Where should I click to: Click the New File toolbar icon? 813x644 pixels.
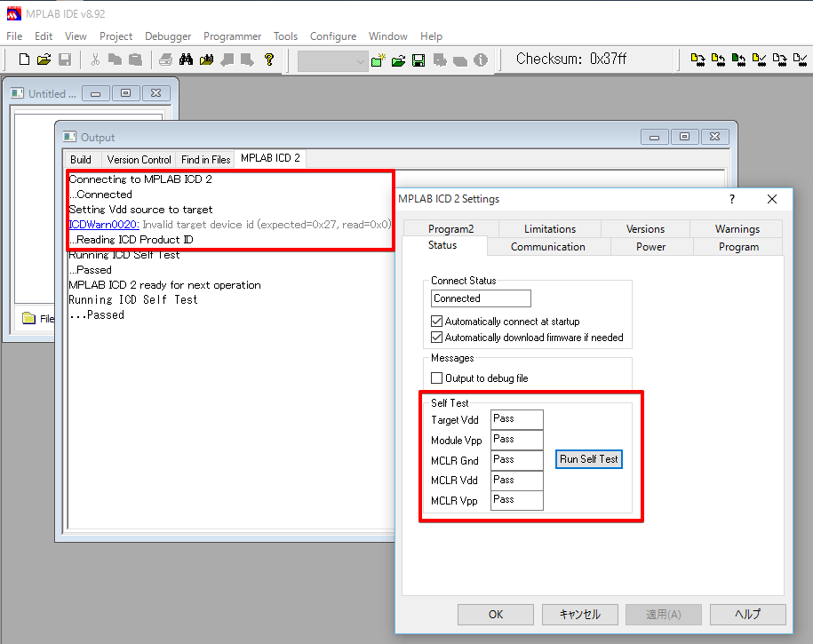coord(24,60)
